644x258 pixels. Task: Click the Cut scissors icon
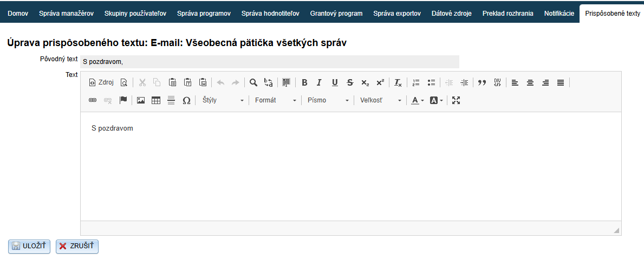click(x=142, y=82)
